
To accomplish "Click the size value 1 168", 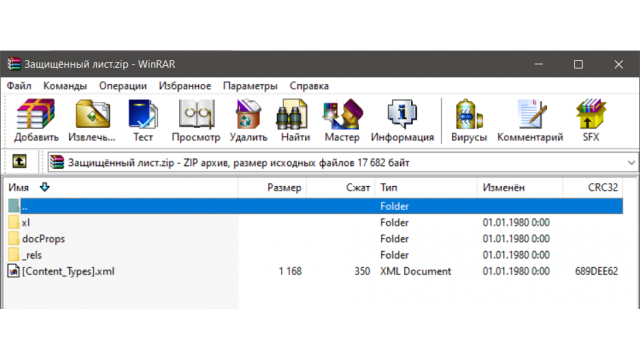I will 290,271.
